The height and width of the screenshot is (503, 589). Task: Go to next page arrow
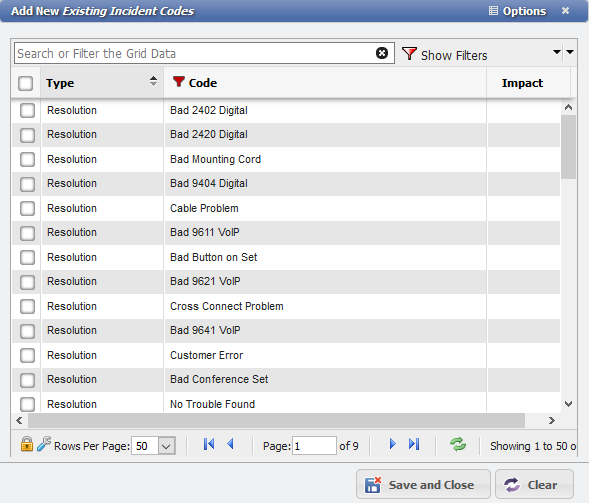click(393, 444)
